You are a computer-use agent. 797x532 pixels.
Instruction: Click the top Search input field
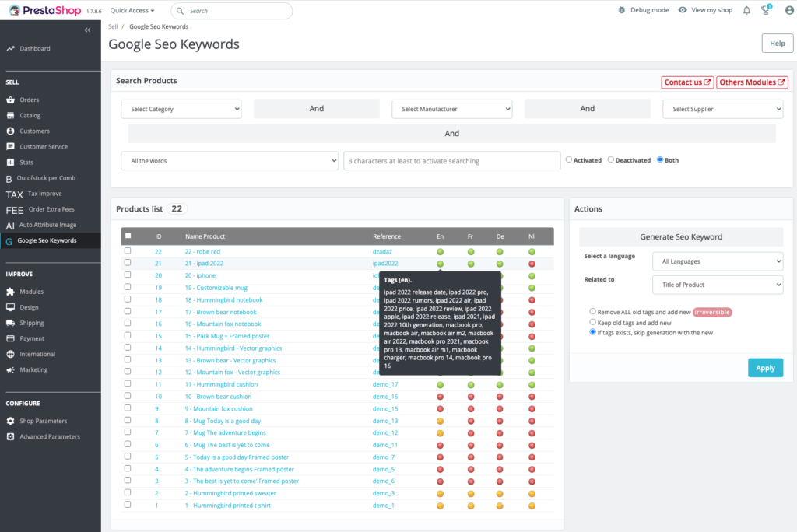click(232, 11)
